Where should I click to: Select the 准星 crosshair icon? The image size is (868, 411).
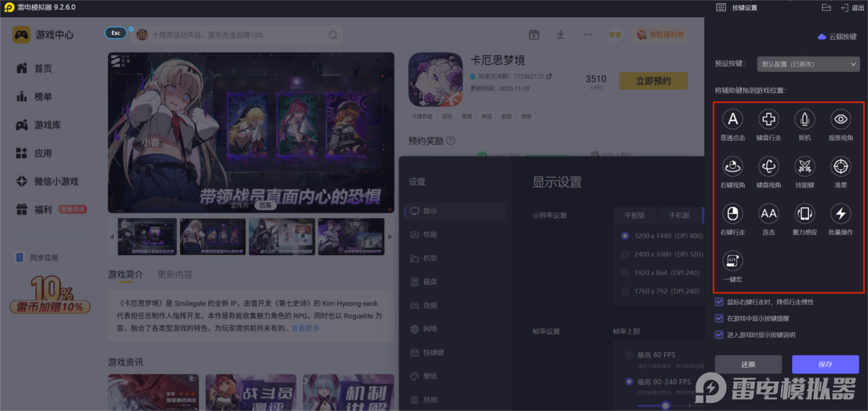pyautogui.click(x=841, y=166)
